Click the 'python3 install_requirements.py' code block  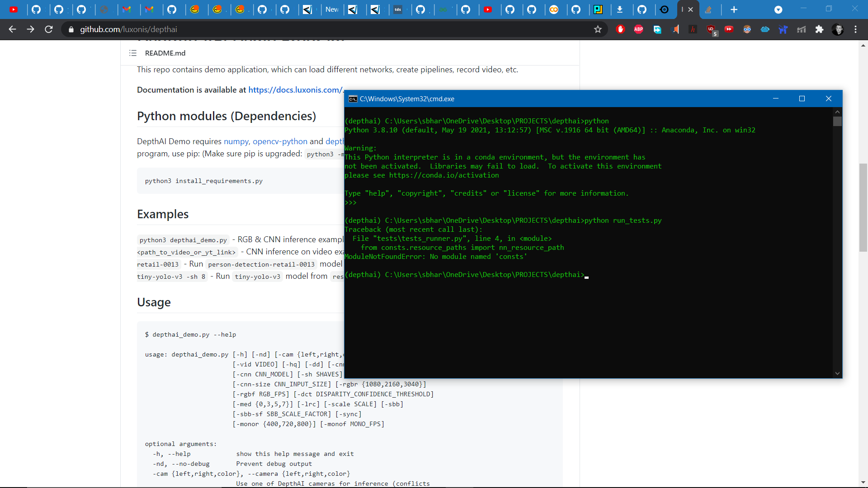coord(240,181)
